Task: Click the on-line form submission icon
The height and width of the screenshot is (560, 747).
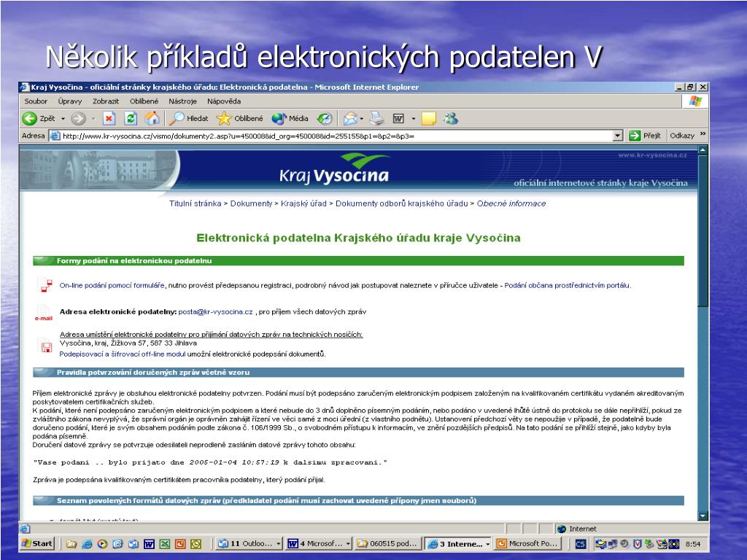Action: point(45,285)
